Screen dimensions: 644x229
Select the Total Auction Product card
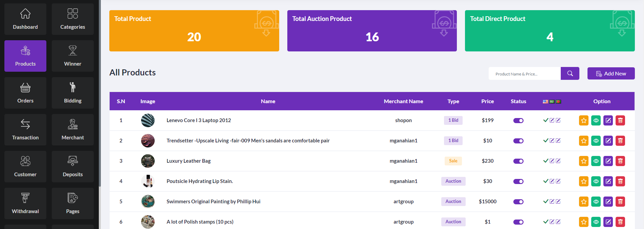pyautogui.click(x=372, y=31)
